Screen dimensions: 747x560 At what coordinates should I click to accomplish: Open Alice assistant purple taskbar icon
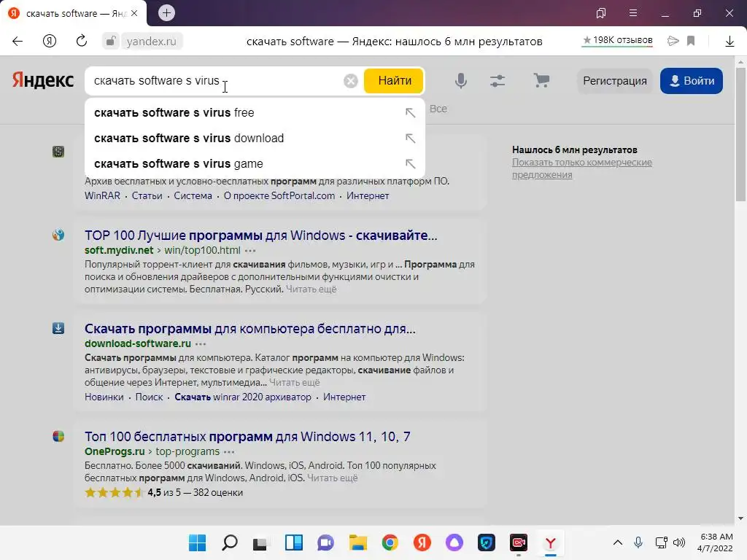(454, 542)
